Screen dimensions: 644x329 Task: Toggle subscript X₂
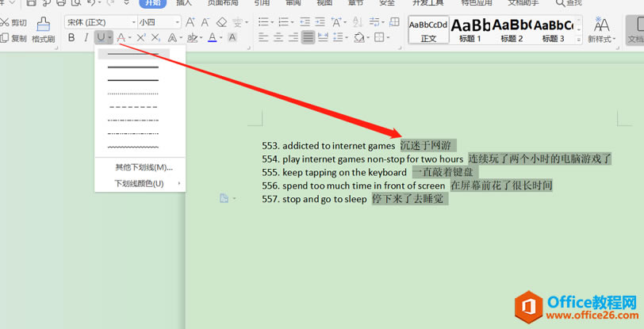pos(155,38)
